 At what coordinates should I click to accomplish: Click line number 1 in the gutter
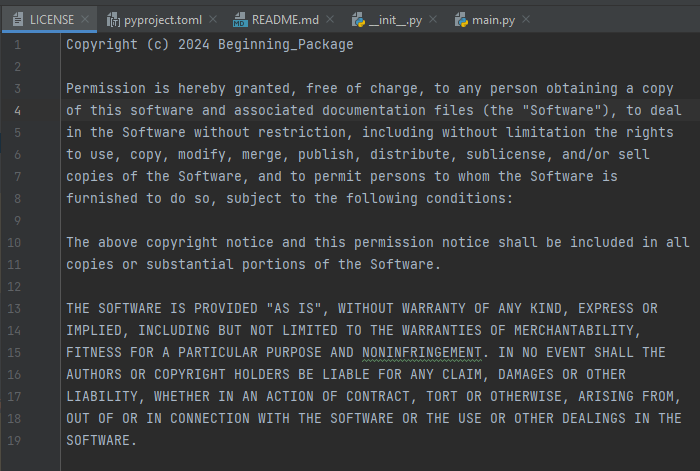click(17, 45)
